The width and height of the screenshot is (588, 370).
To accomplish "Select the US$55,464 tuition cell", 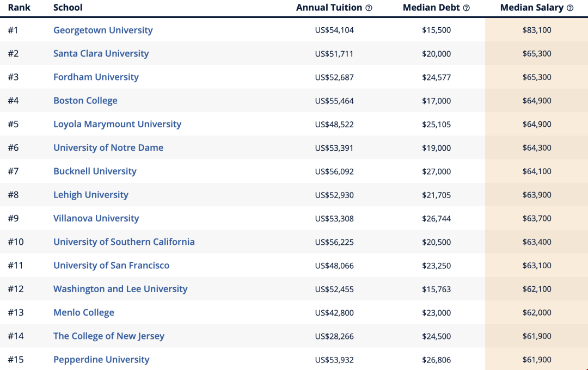I will (x=334, y=101).
